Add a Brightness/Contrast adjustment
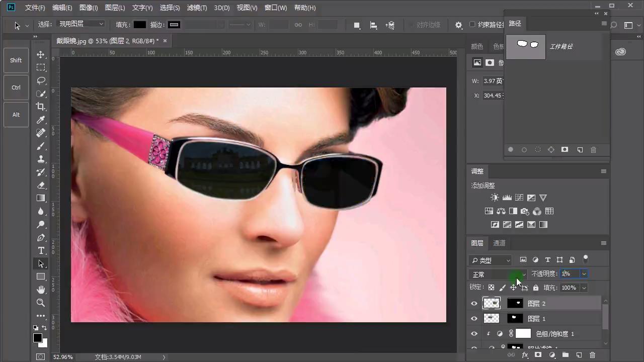 pos(495,198)
